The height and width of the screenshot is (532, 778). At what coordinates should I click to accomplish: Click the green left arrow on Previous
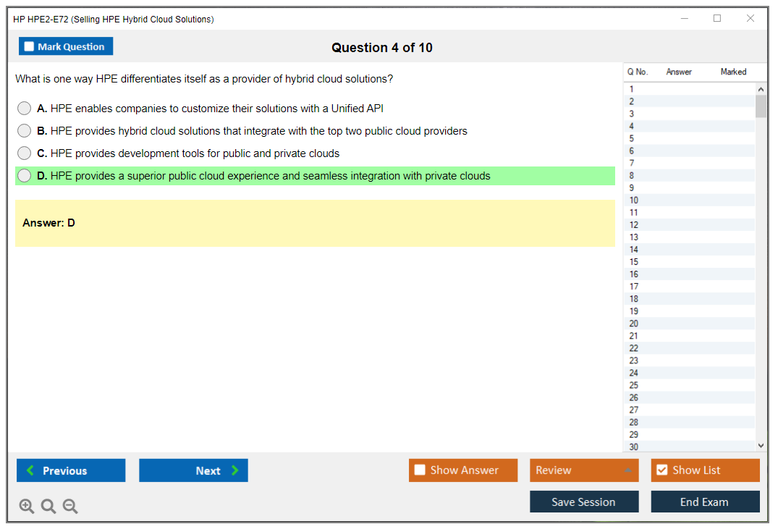click(30, 470)
